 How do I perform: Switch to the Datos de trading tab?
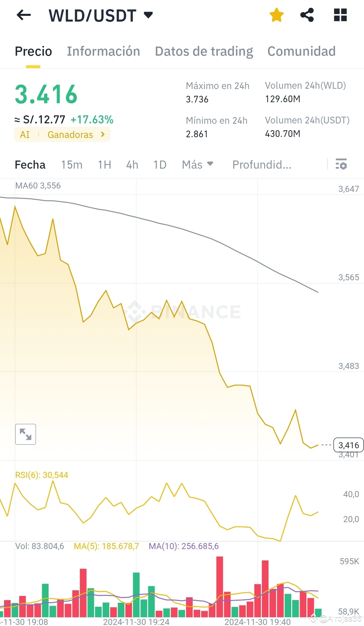204,51
